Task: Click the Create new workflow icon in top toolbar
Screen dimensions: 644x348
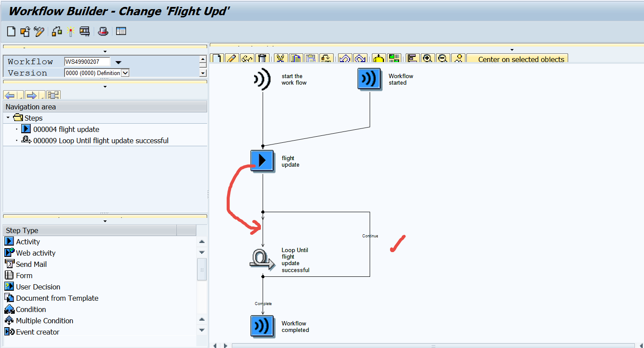Action: click(11, 31)
